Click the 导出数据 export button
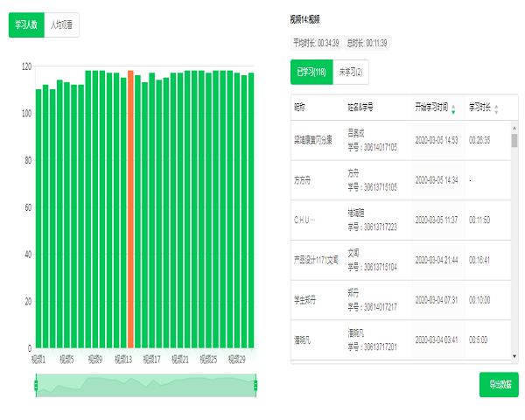 (x=499, y=385)
